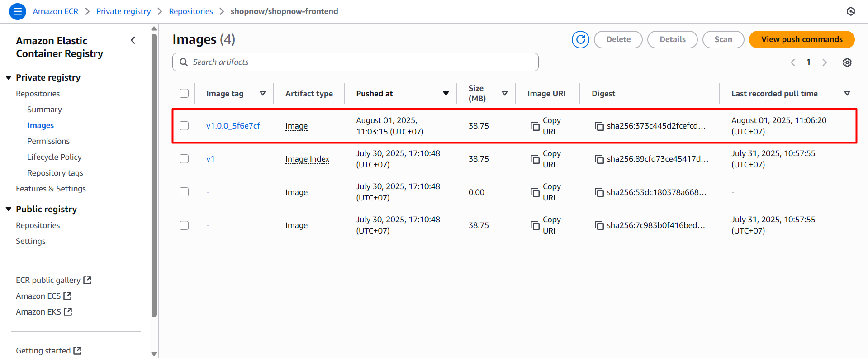Click the Scan button
This screenshot has width=868, height=358.
(x=723, y=39)
